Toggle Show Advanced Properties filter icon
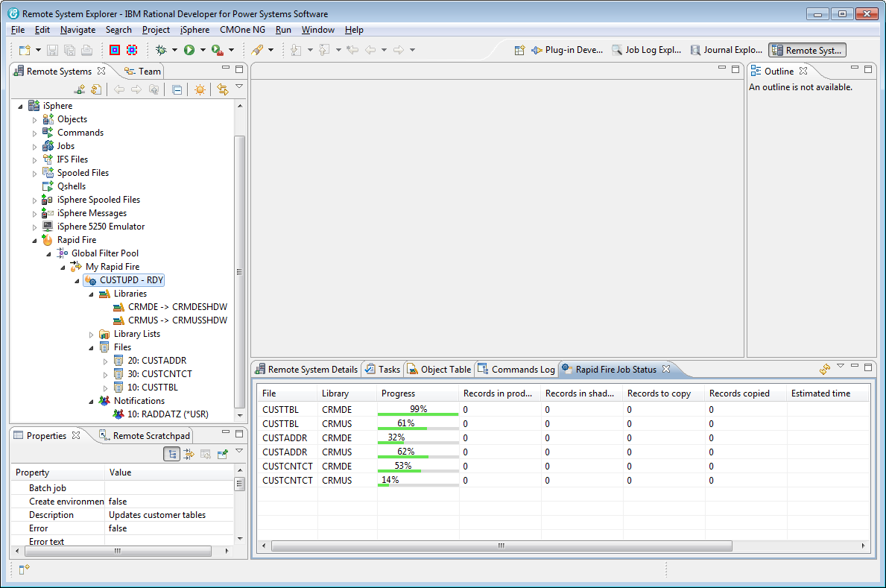 (189, 454)
